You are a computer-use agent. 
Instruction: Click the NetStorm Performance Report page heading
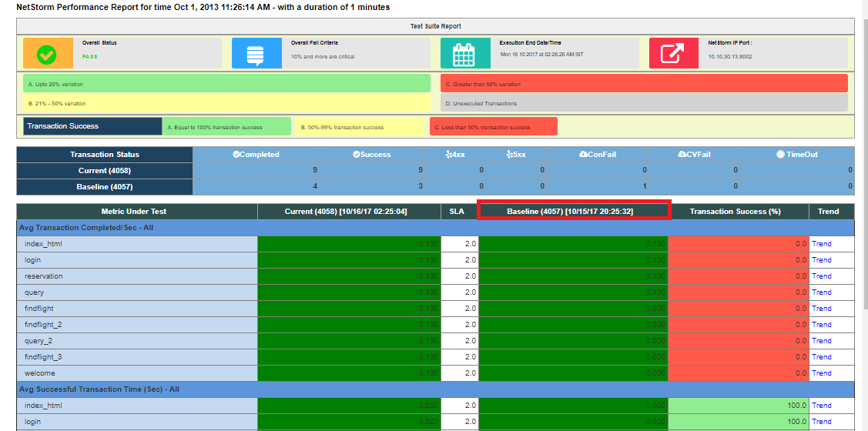pyautogui.click(x=203, y=8)
